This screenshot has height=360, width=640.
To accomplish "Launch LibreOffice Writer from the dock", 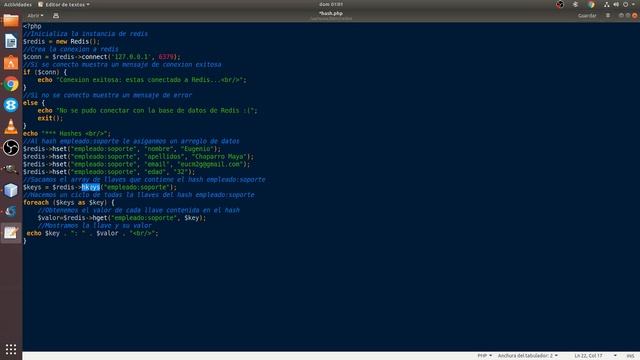I will pyautogui.click(x=11, y=41).
